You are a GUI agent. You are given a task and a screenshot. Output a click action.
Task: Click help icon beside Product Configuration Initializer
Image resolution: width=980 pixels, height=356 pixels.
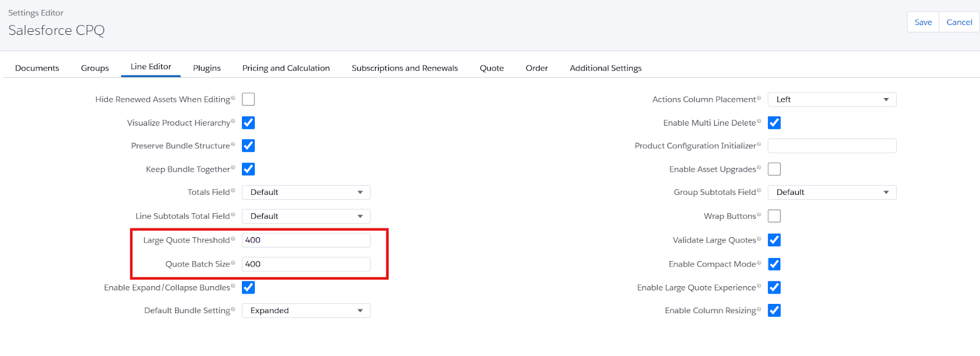coord(759,144)
